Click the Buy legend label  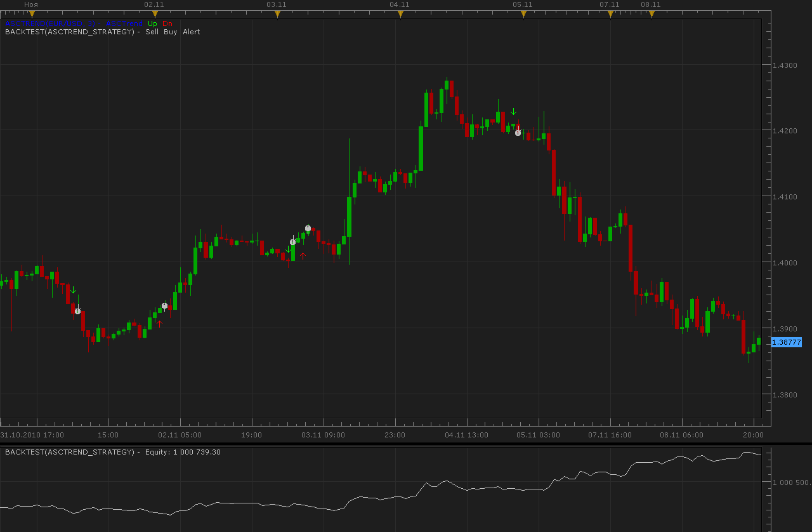click(x=171, y=32)
